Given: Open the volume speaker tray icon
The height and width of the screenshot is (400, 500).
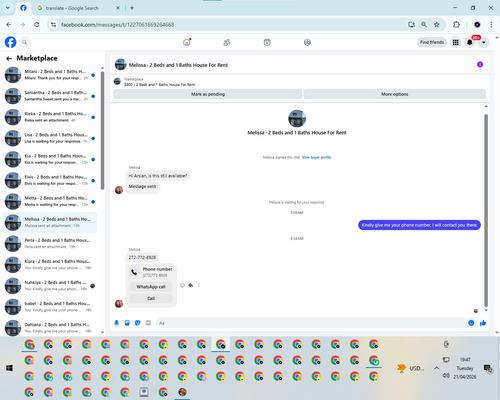Looking at the screenshot, I should tap(446, 376).
